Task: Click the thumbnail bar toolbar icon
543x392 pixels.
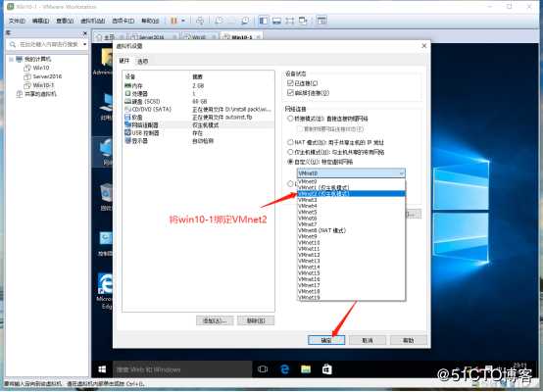Action: click(x=276, y=21)
